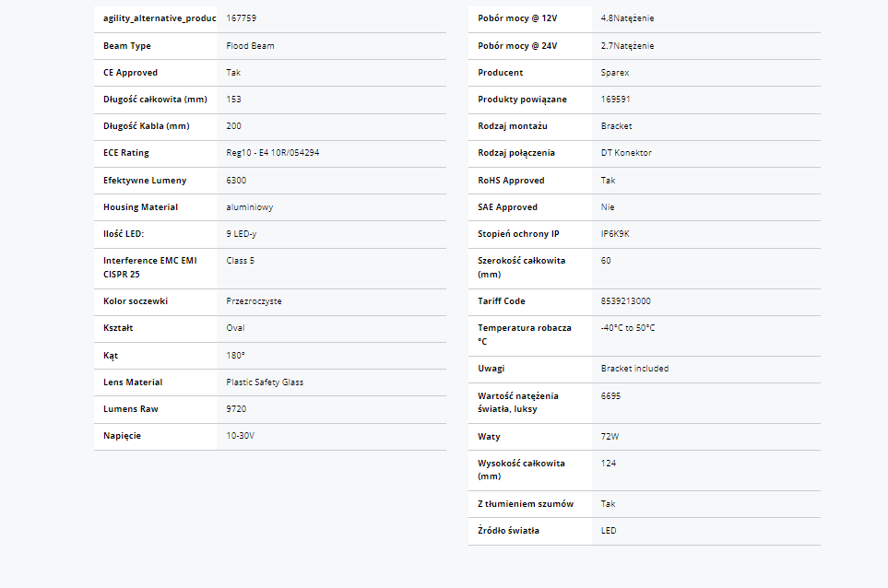Click the Napięcie value 10-30V
888x588 pixels.
tap(239, 436)
